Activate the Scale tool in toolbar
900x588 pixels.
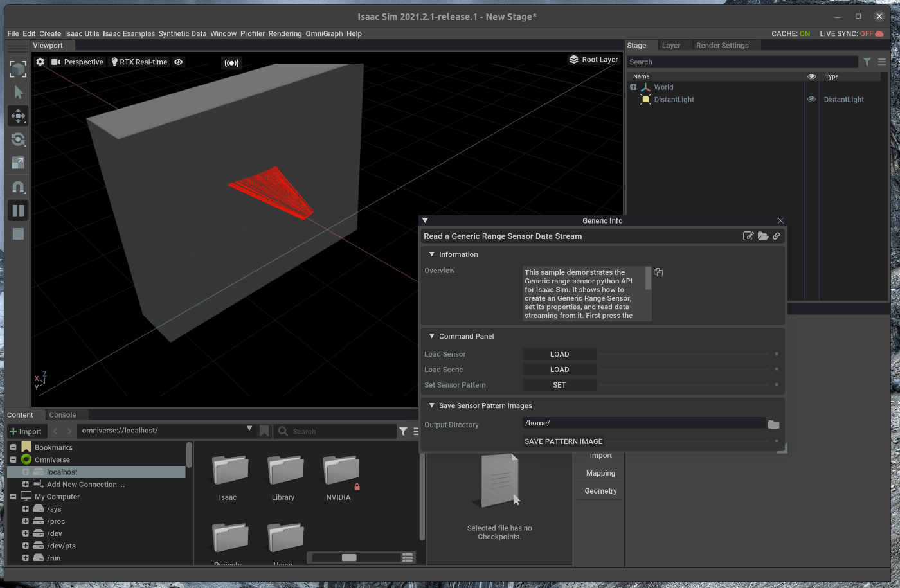pyautogui.click(x=18, y=163)
